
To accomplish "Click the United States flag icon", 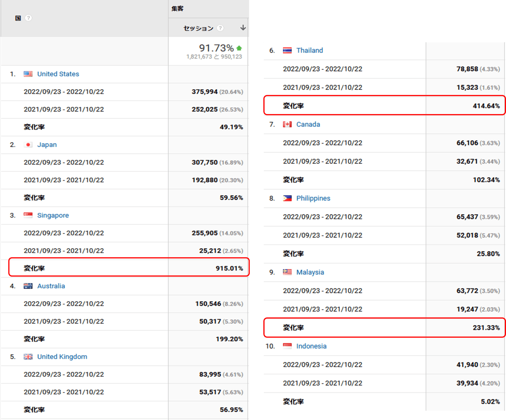I will (x=28, y=74).
